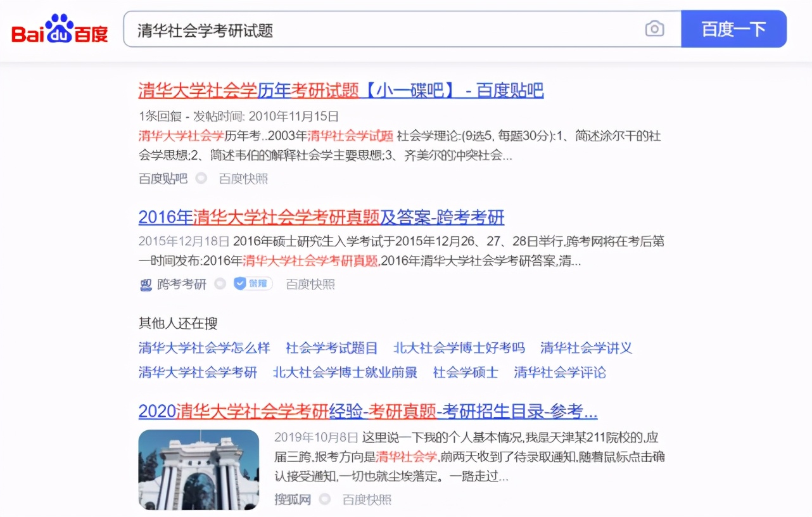Search related 社会学硕士
Screen dimensions: 812x517
coord(466,373)
